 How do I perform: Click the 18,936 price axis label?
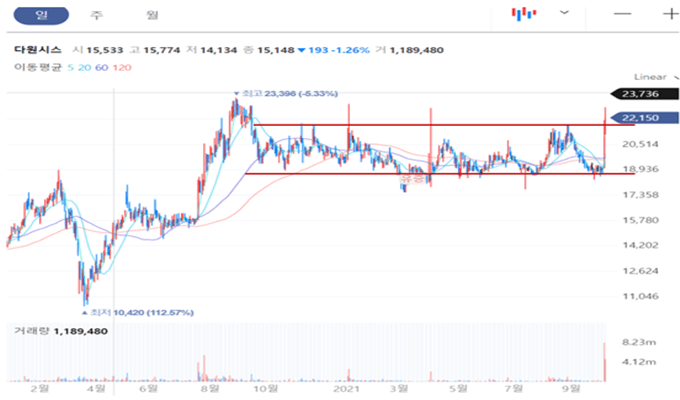click(x=640, y=169)
